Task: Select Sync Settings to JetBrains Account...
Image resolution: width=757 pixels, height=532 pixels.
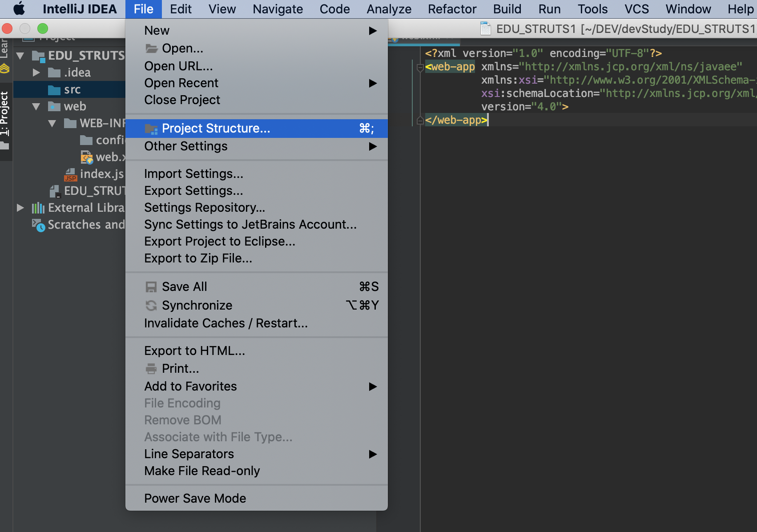Action: point(257,225)
